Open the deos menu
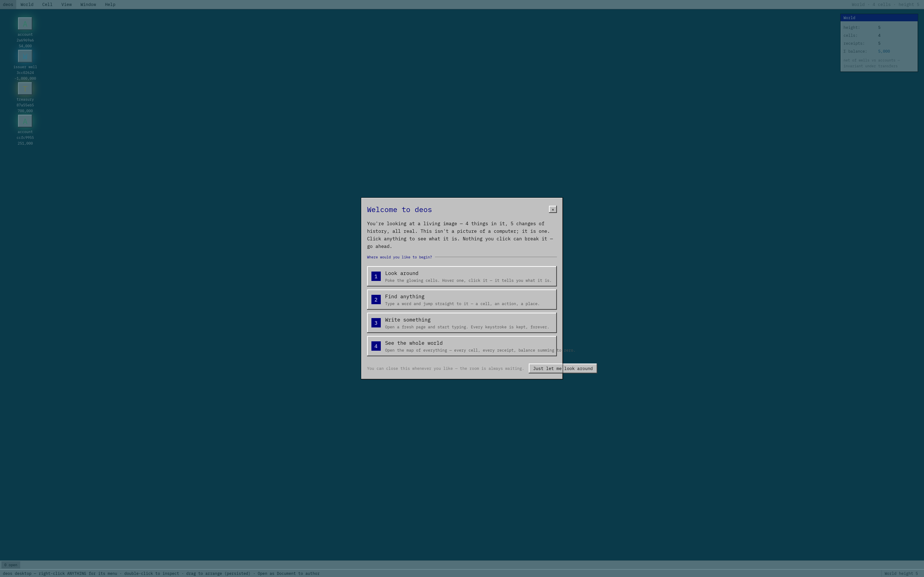 [x=8, y=5]
